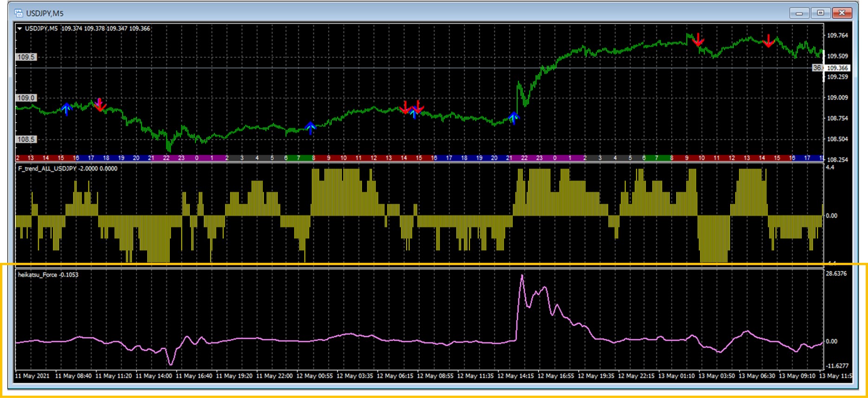The width and height of the screenshot is (868, 398).
Task: Click current price tag 109.366 on price scale
Action: click(837, 68)
